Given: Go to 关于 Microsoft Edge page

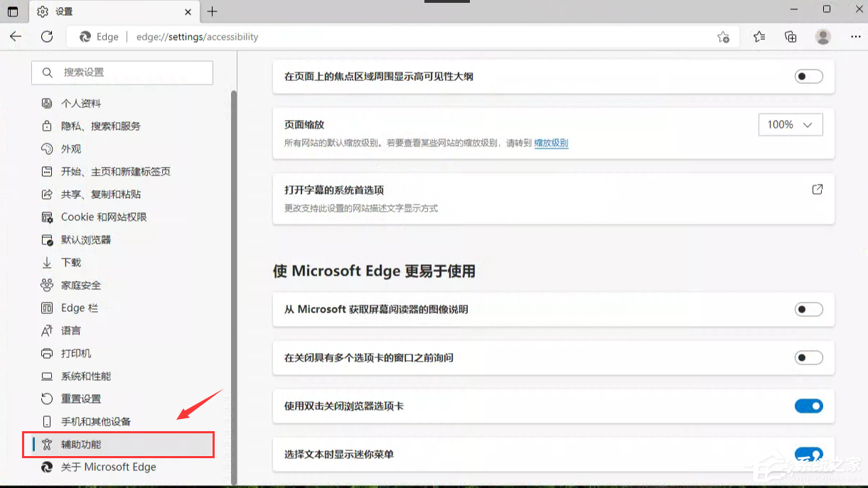Looking at the screenshot, I should pyautogui.click(x=108, y=467).
